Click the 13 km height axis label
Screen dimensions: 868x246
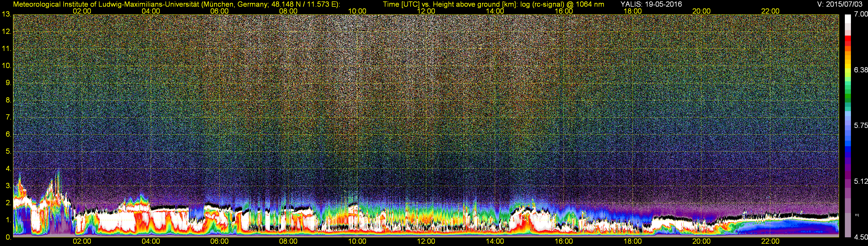pyautogui.click(x=6, y=14)
